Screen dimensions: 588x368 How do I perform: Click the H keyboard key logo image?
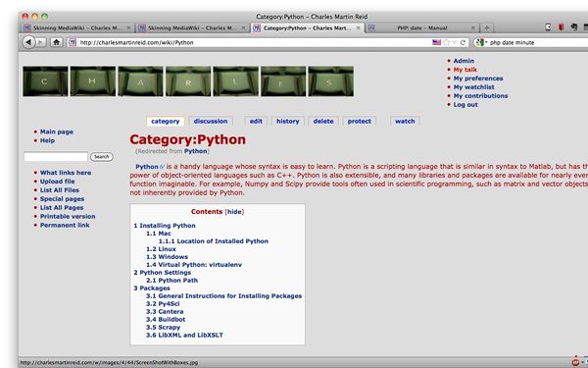(93, 81)
